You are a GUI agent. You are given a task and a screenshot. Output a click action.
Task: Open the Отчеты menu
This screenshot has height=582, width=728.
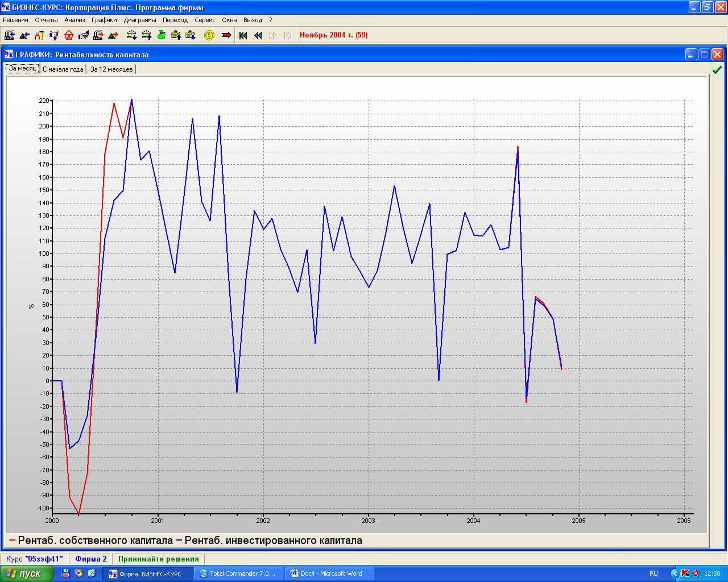tap(46, 20)
